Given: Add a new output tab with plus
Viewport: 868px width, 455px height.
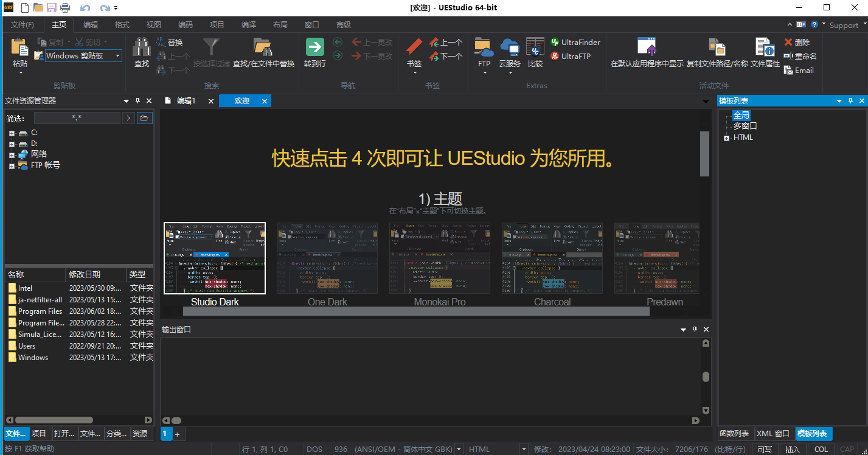Looking at the screenshot, I should click(177, 434).
